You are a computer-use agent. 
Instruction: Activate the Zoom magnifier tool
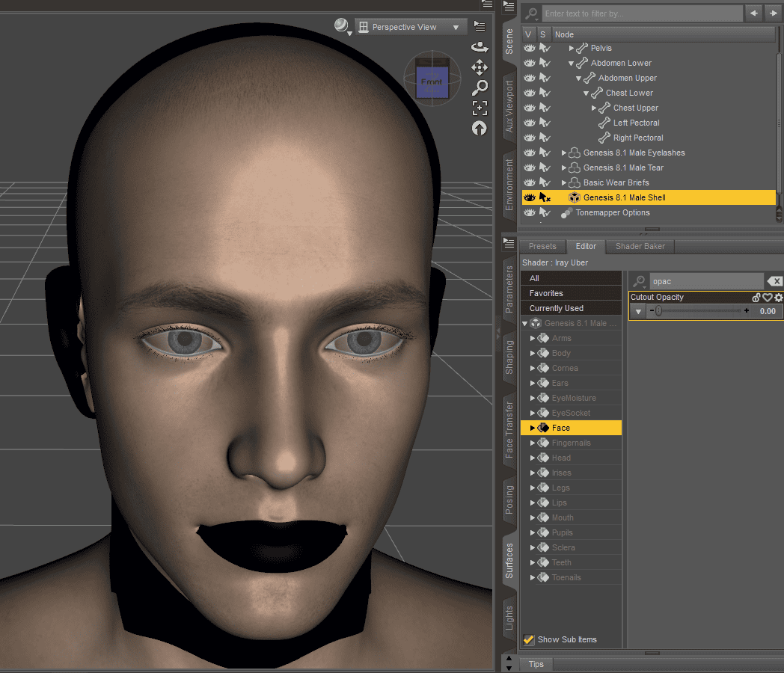point(479,87)
